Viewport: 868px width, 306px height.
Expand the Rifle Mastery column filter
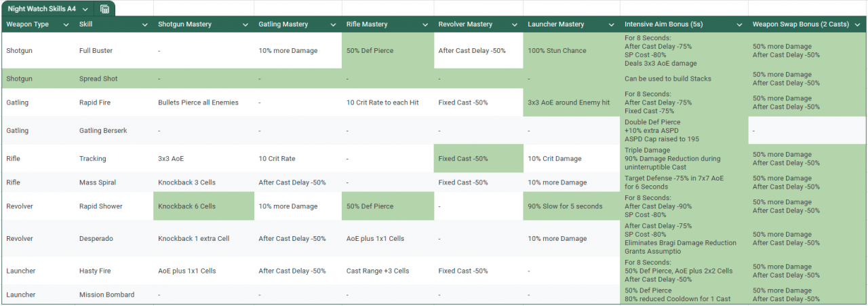[x=425, y=24]
